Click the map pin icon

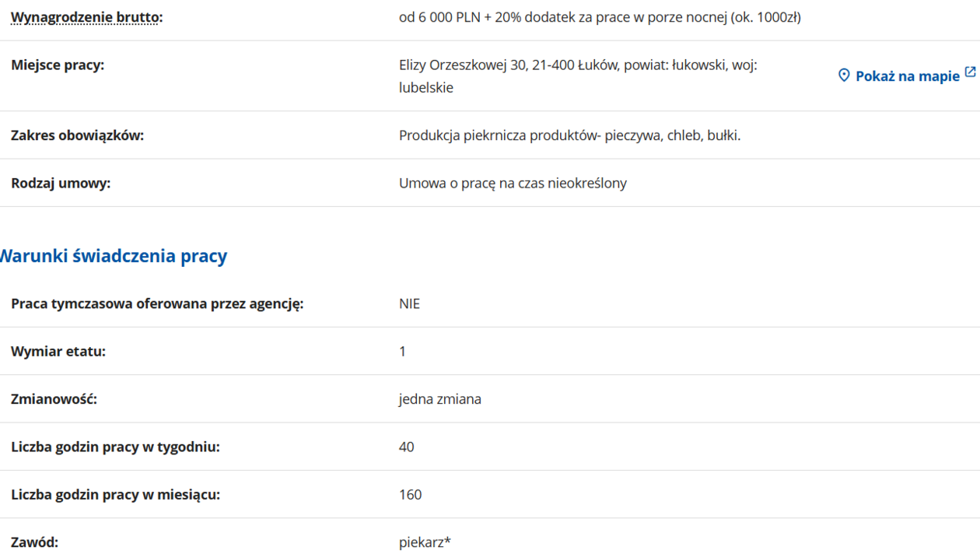coord(844,75)
